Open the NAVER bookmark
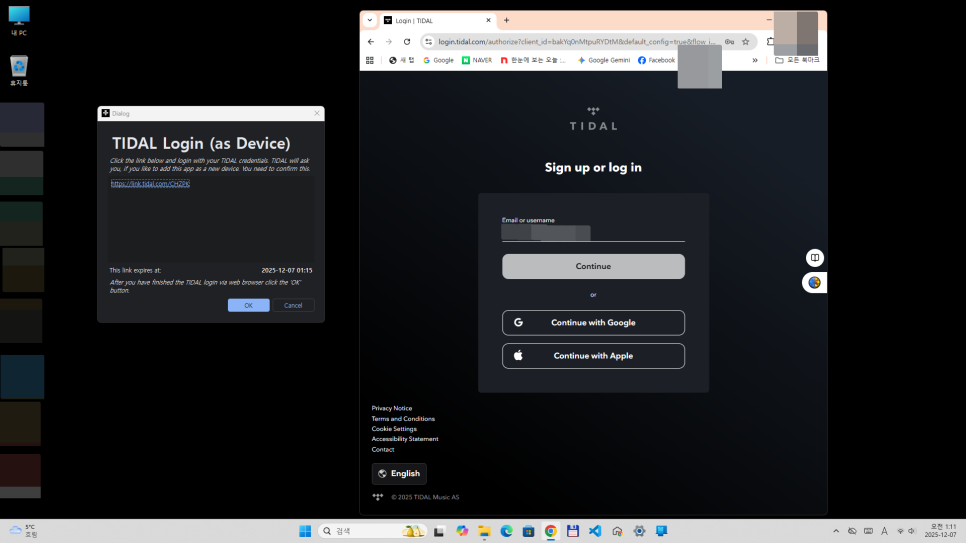The height and width of the screenshot is (543, 966). (477, 60)
